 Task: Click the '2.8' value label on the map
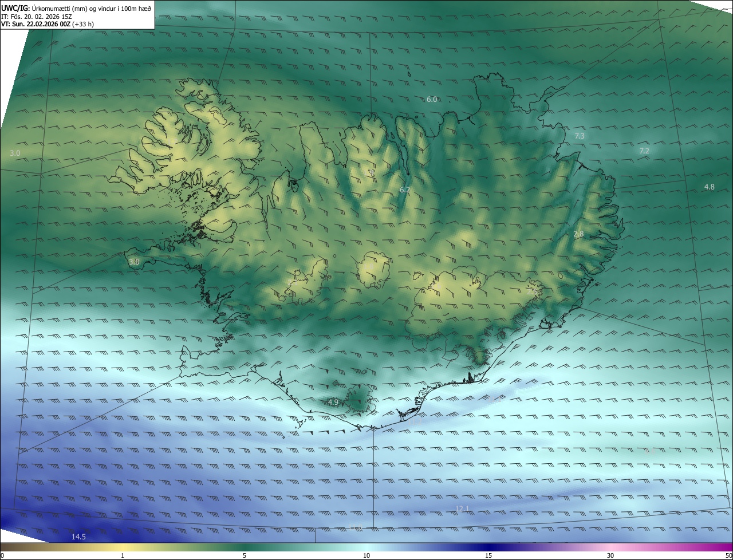point(578,234)
